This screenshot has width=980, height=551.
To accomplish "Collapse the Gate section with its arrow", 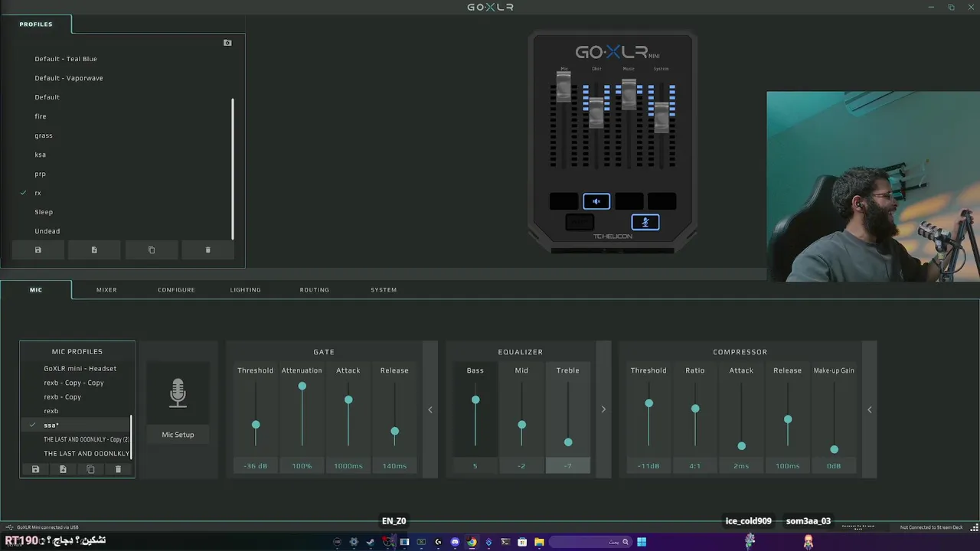I will pyautogui.click(x=430, y=409).
